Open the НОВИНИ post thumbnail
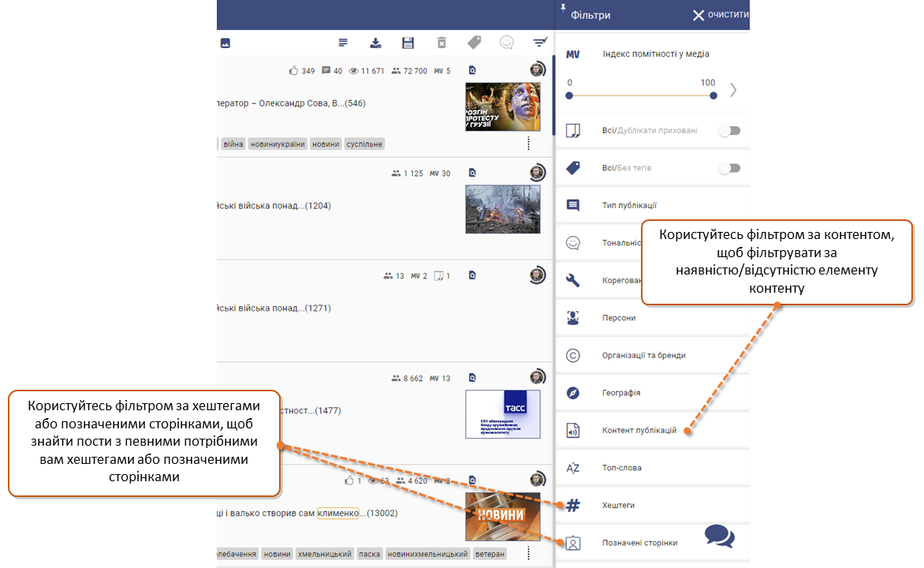The image size is (924, 568). coord(503,517)
